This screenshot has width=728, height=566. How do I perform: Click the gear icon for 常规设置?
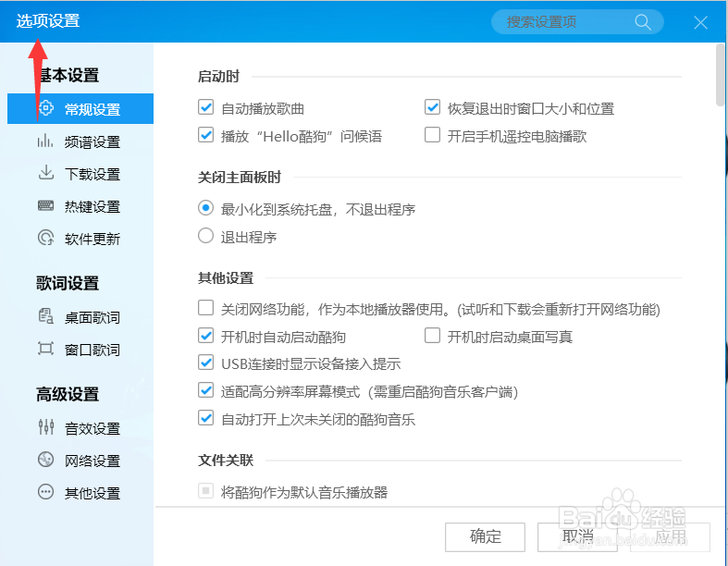click(45, 108)
